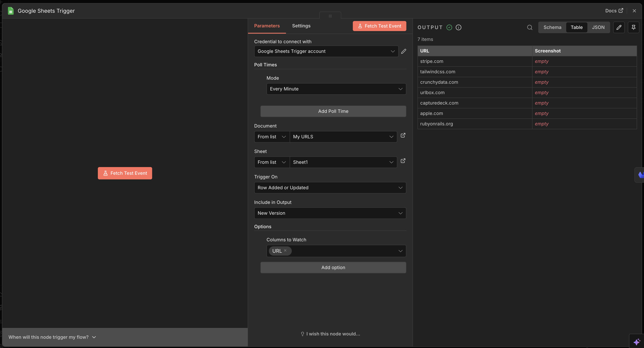Open My URLS document via external link icon
This screenshot has height=348, width=644.
pos(403,135)
